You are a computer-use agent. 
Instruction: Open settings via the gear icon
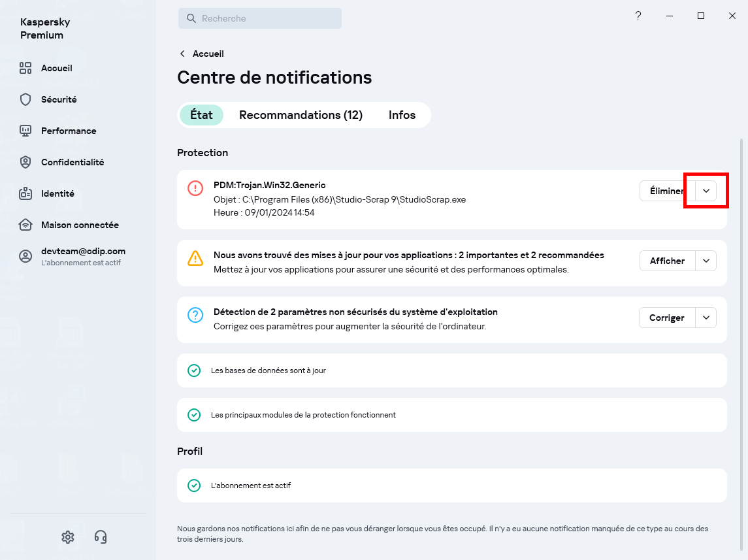click(x=68, y=537)
